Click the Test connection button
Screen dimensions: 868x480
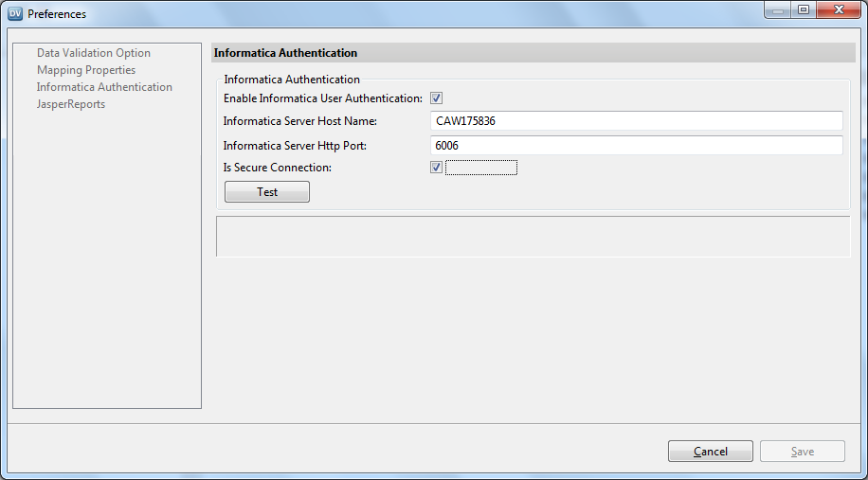pos(267,192)
